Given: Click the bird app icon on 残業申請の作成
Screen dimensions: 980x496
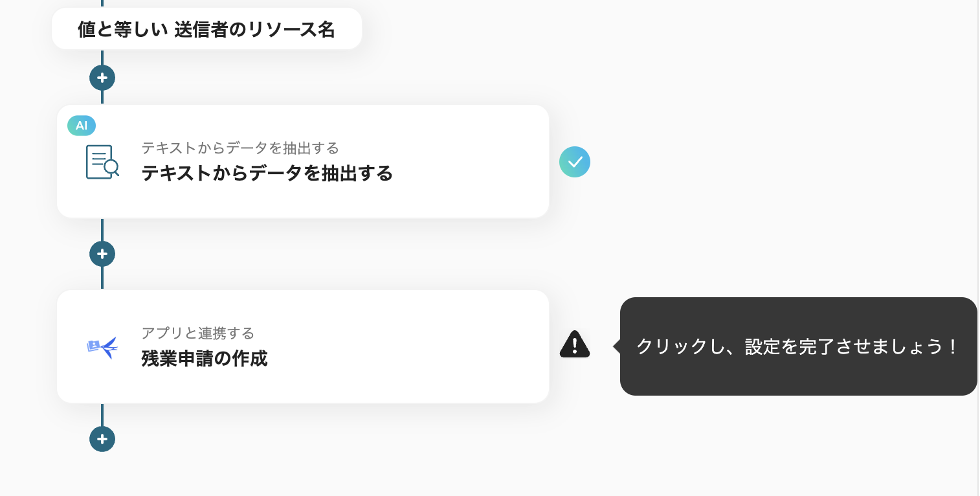Looking at the screenshot, I should [102, 347].
